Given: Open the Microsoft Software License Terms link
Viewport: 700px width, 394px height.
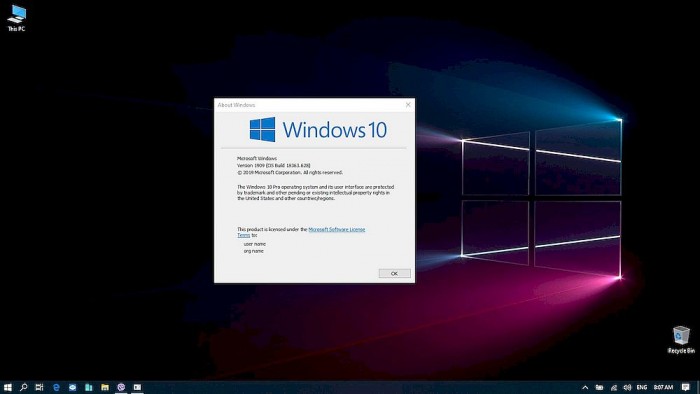Looking at the screenshot, I should 301,232.
